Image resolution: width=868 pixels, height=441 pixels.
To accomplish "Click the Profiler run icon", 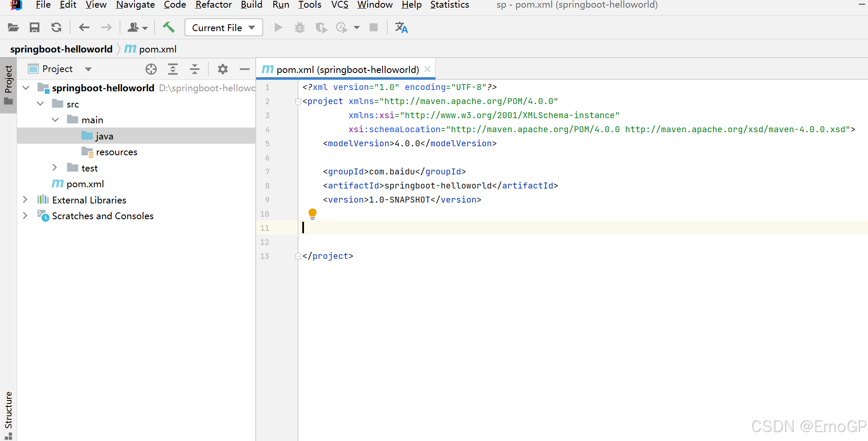I will click(342, 28).
